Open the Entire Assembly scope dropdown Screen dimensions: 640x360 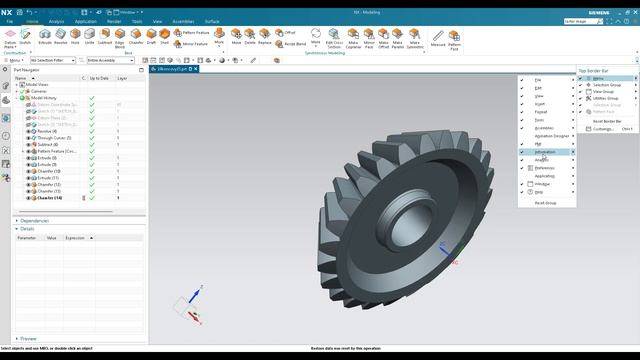click(111, 60)
